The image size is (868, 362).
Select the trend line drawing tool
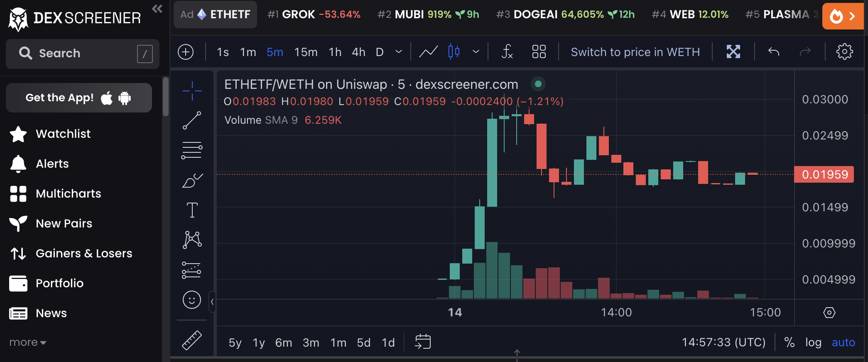192,120
